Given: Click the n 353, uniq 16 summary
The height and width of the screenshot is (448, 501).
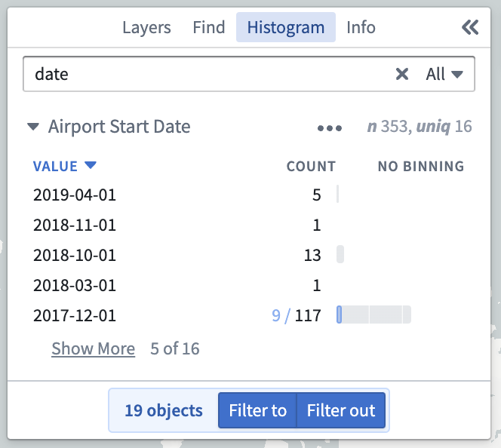Looking at the screenshot, I should pos(420,127).
